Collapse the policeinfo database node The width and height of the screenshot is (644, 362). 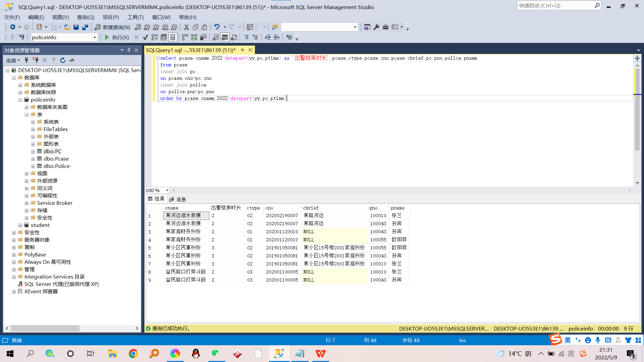[20, 100]
